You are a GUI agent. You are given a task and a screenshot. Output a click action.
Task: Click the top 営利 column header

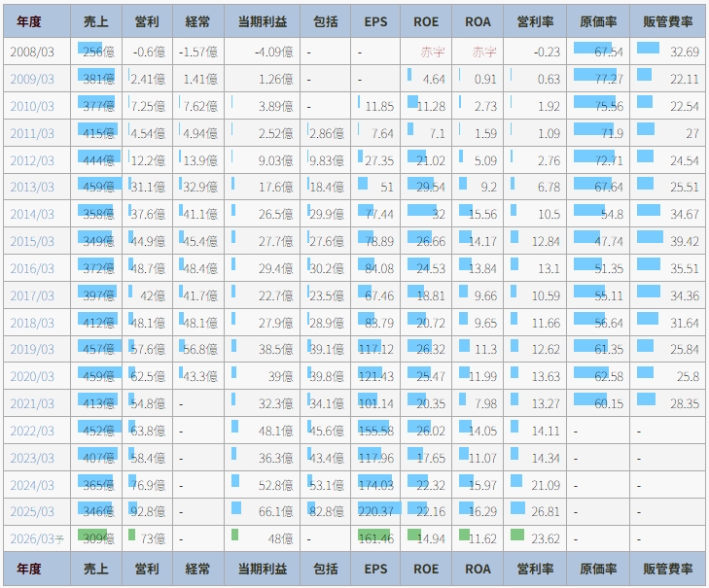148,21
